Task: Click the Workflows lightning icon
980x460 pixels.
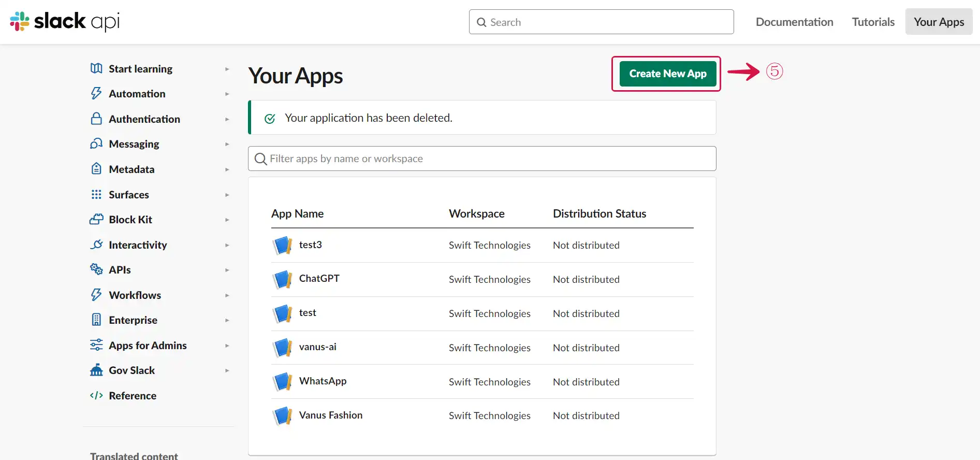Action: [96, 295]
